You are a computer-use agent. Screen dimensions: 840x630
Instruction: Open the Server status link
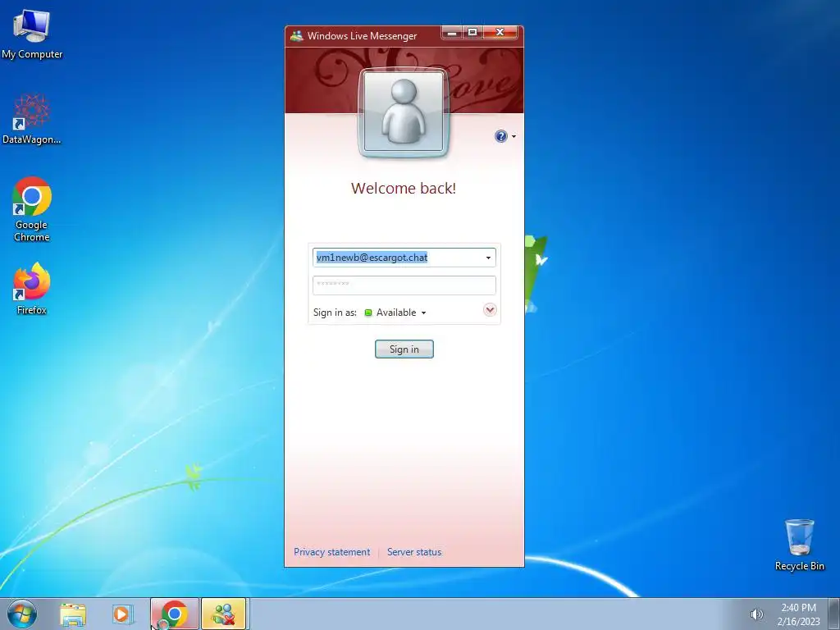click(414, 552)
